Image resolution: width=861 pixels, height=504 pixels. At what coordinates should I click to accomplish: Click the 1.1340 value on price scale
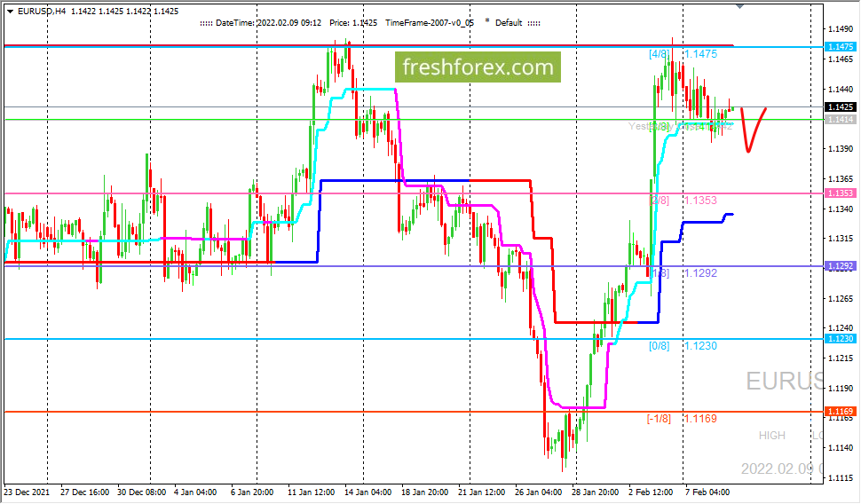tap(840, 209)
